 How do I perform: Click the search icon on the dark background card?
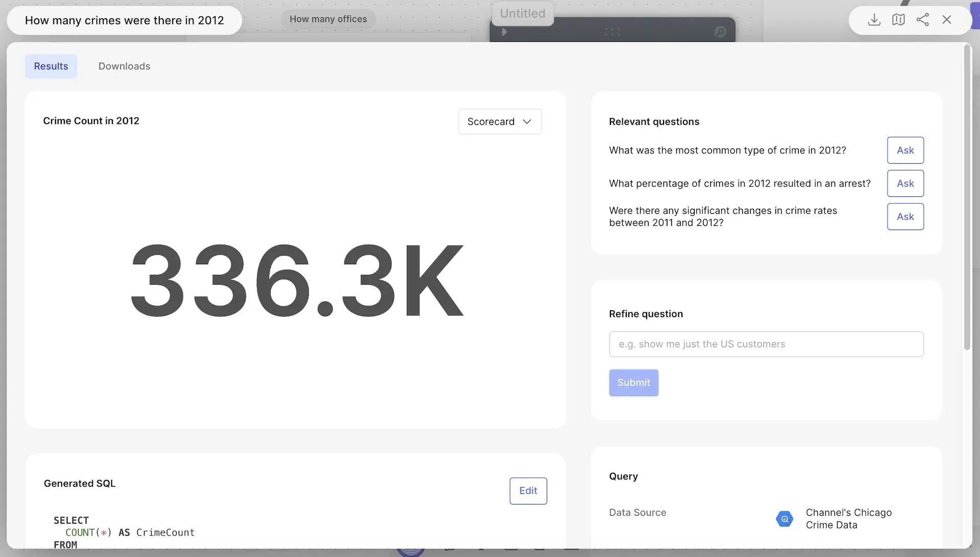720,32
